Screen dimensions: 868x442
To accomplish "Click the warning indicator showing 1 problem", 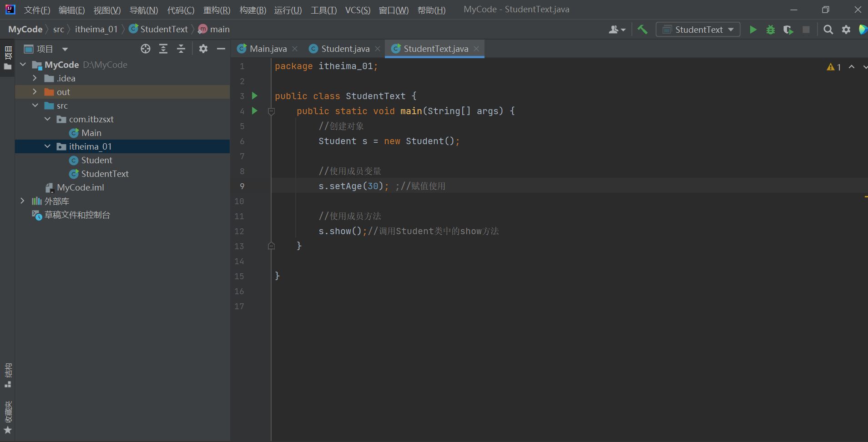I will click(834, 67).
